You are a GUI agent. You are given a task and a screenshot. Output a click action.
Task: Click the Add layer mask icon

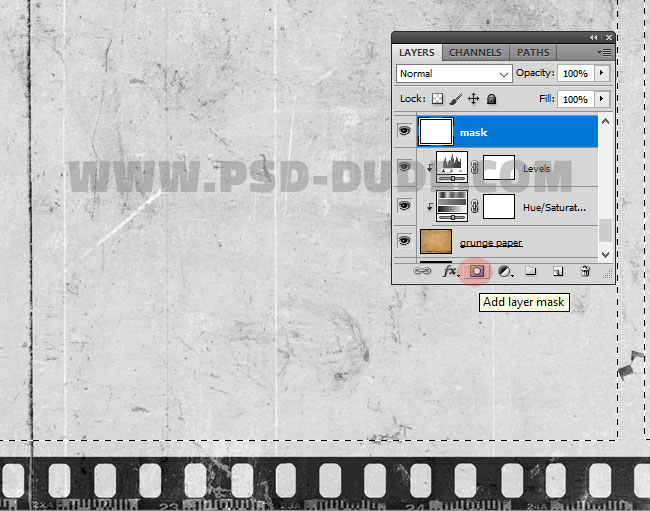(x=476, y=271)
